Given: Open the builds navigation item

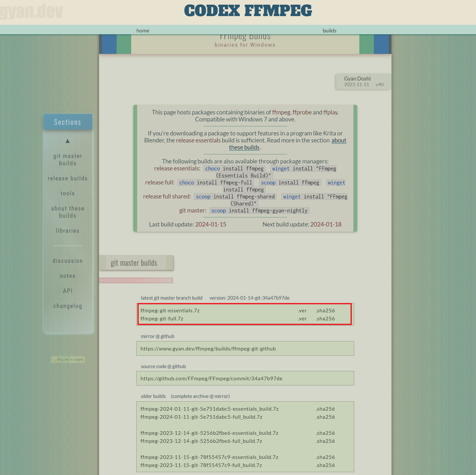Looking at the screenshot, I should (330, 31).
